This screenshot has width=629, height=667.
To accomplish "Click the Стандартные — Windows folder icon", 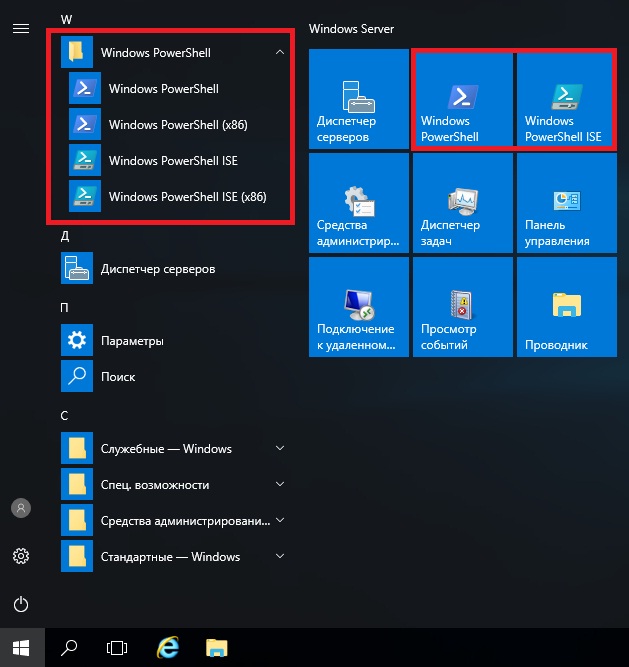I will pyautogui.click(x=77, y=556).
